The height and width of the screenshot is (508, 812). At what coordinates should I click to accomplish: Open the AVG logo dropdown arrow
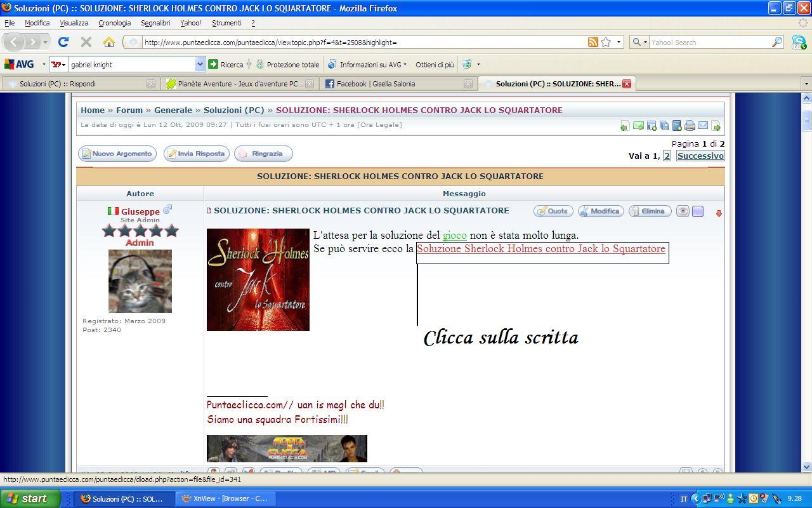(44, 64)
